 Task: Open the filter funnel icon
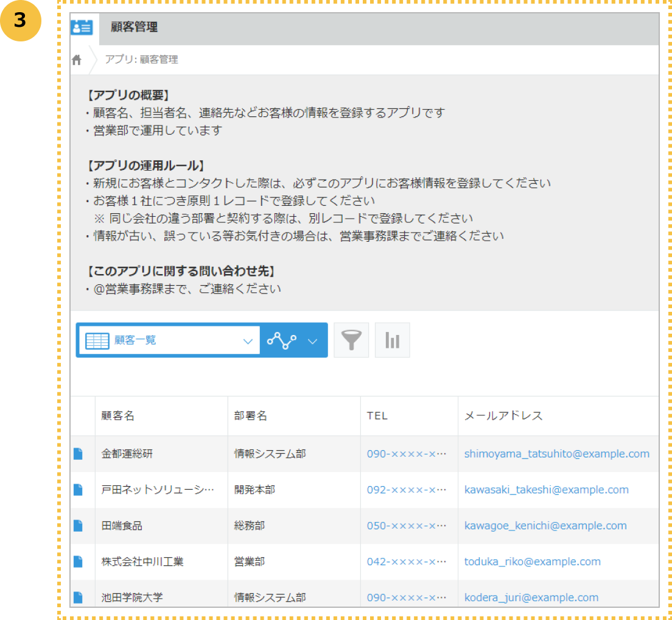click(x=351, y=340)
